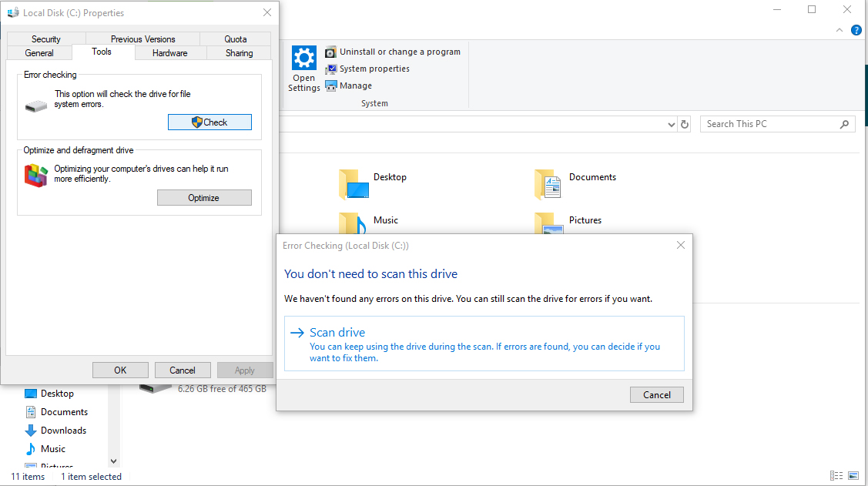Open Explorer help via the question mark icon
The width and height of the screenshot is (868, 486).
(x=856, y=30)
